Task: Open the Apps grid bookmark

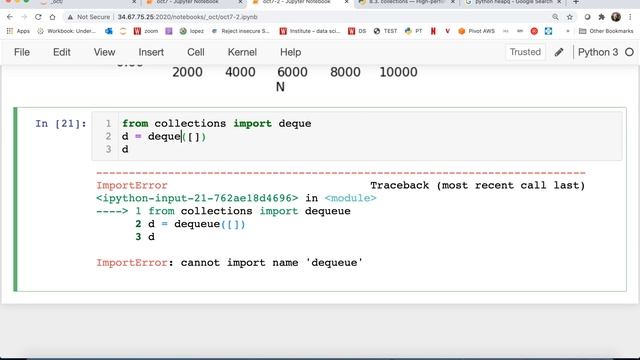Action: 18,31
